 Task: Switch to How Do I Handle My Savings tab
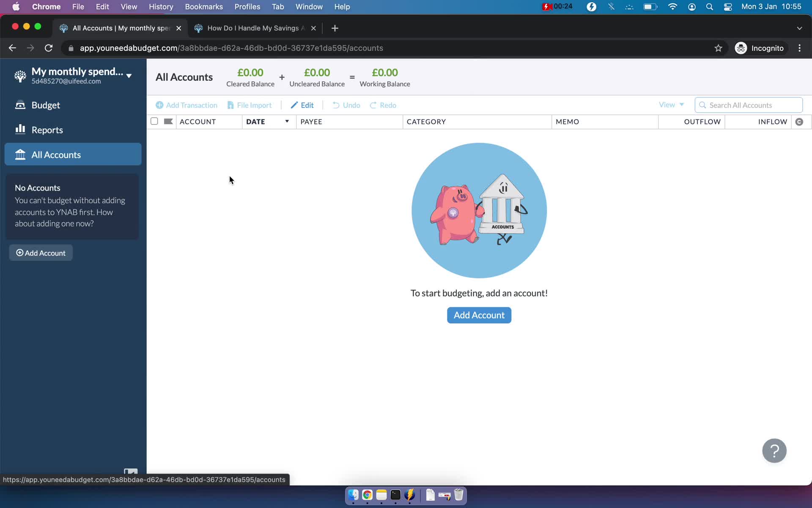tap(255, 28)
